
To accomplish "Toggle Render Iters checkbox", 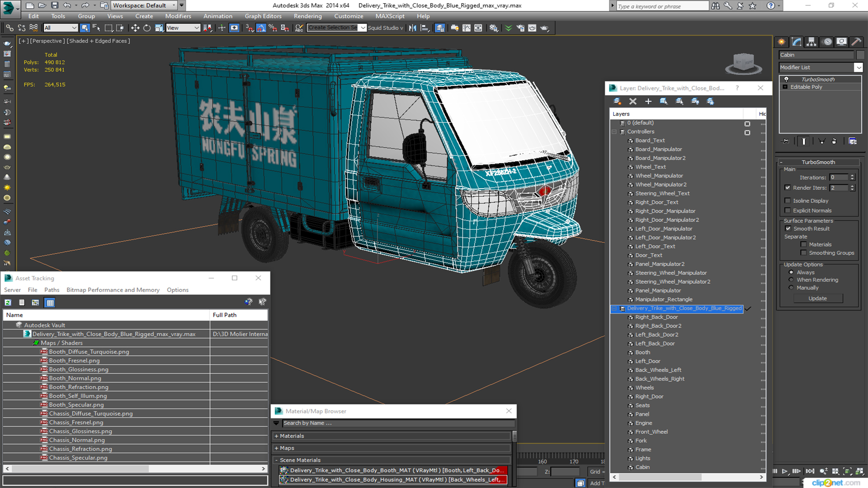I will click(x=788, y=188).
